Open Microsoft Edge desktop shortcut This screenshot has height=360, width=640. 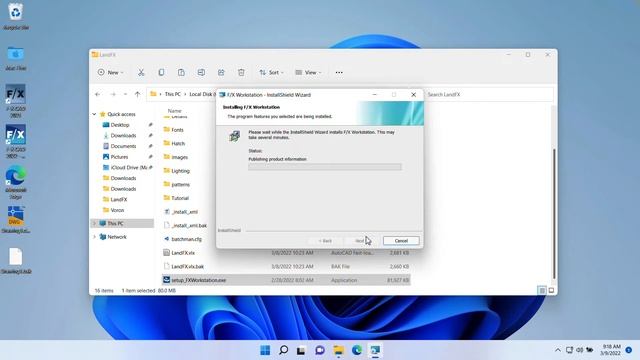(16, 182)
